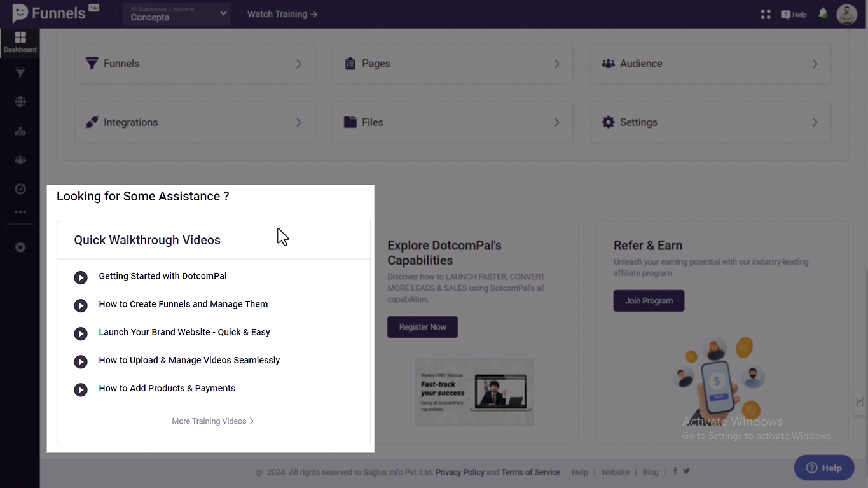Image resolution: width=868 pixels, height=488 pixels.
Task: Open More Training Videos link
Action: 213,421
